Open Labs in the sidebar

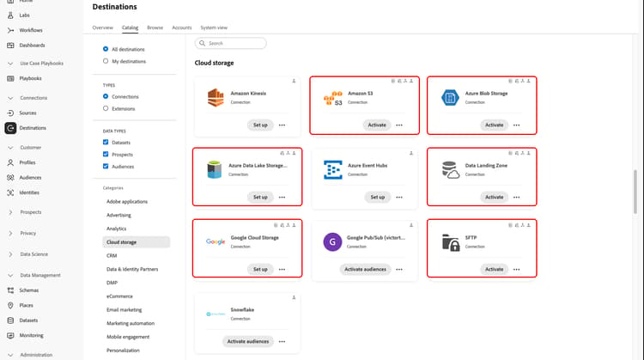click(24, 15)
